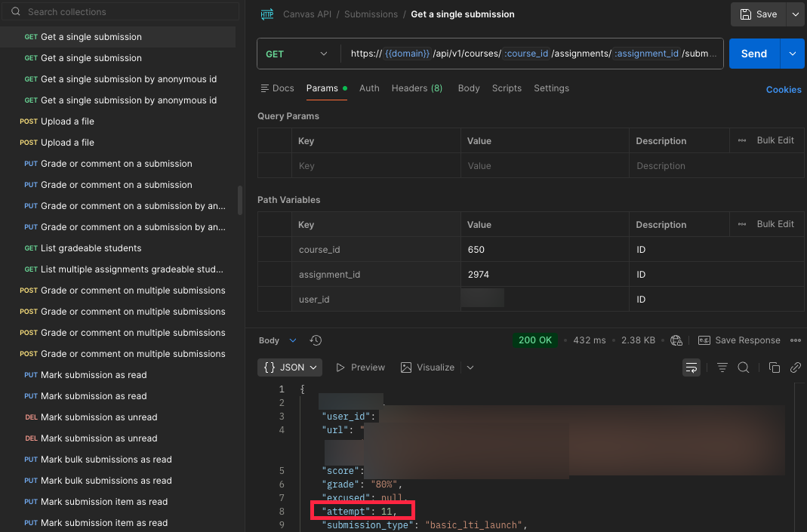Viewport: 807px width, 532px height.
Task: Click the Query Params Description input cell
Action: point(716,166)
